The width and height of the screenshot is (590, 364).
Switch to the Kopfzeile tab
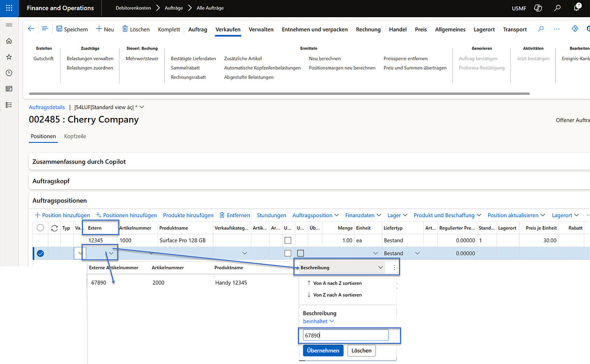(75, 136)
